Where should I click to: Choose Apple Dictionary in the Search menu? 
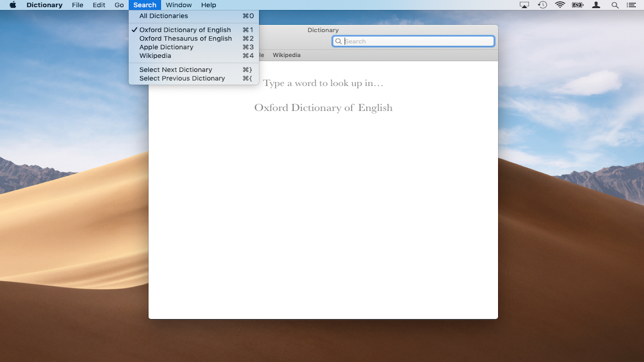tap(194, 47)
